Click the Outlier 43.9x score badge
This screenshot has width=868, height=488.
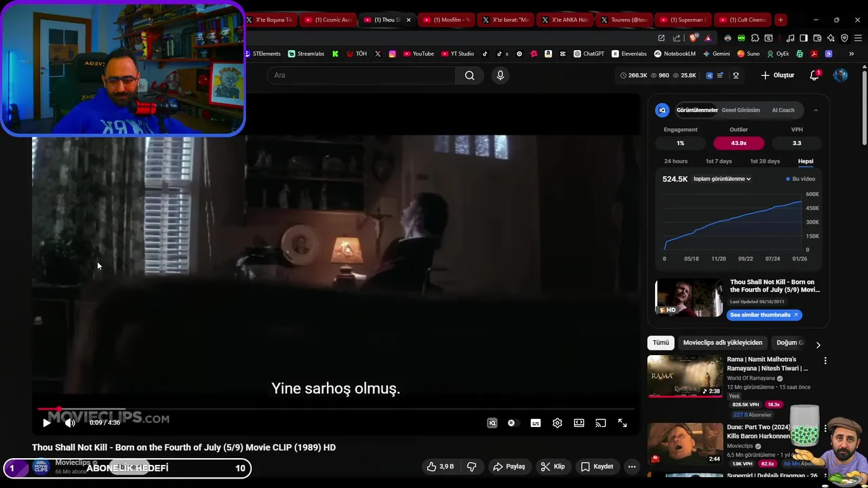click(738, 143)
